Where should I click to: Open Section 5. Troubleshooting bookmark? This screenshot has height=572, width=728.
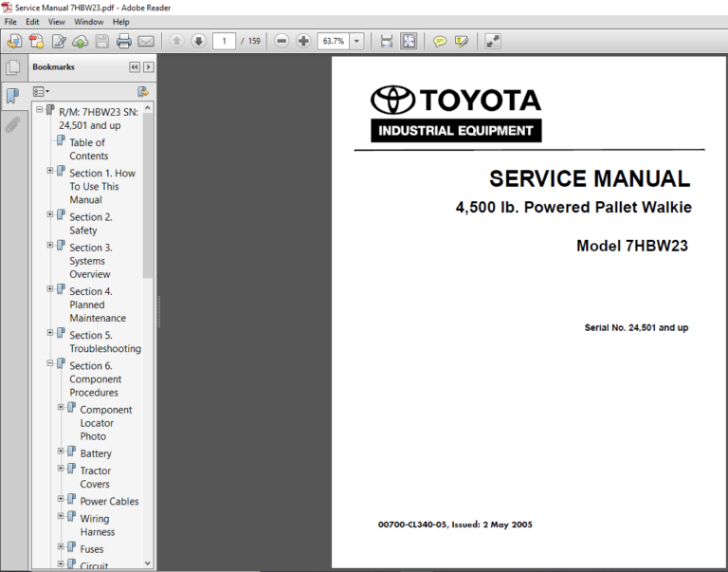[x=104, y=341]
